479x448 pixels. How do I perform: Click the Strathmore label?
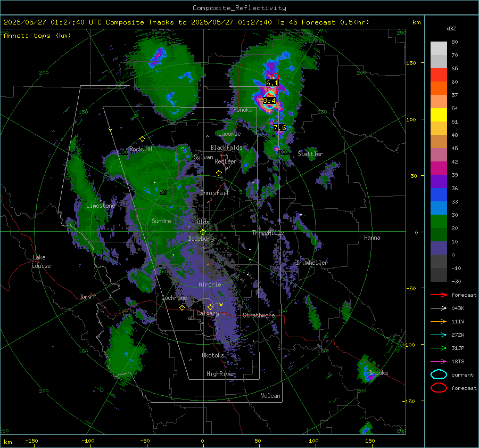[259, 315]
